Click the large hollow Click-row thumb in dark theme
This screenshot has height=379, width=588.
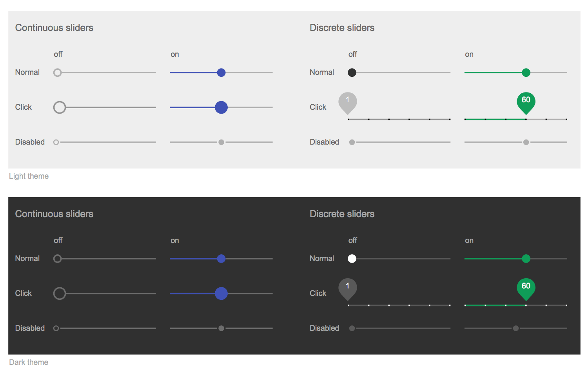click(60, 294)
